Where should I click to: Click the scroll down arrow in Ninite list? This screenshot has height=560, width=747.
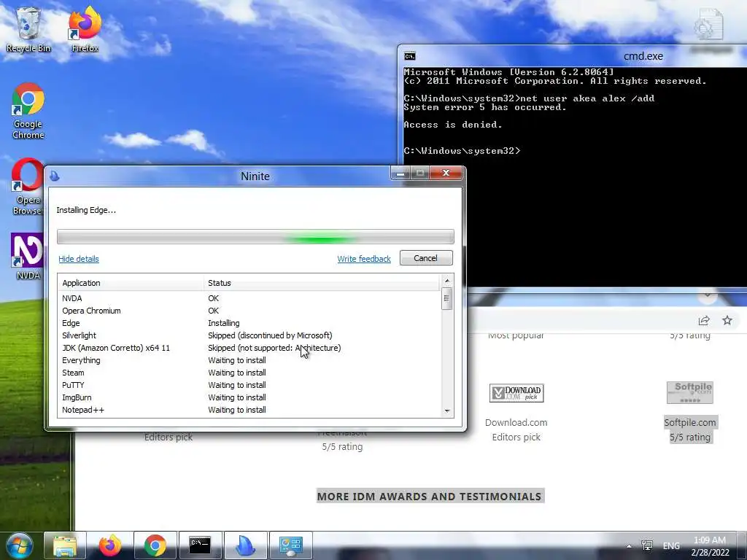point(447,411)
